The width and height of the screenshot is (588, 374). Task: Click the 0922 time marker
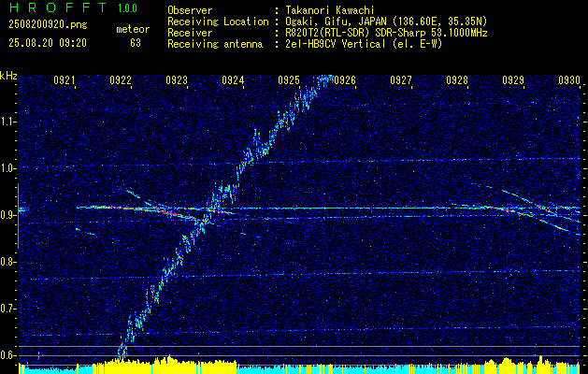(121, 79)
